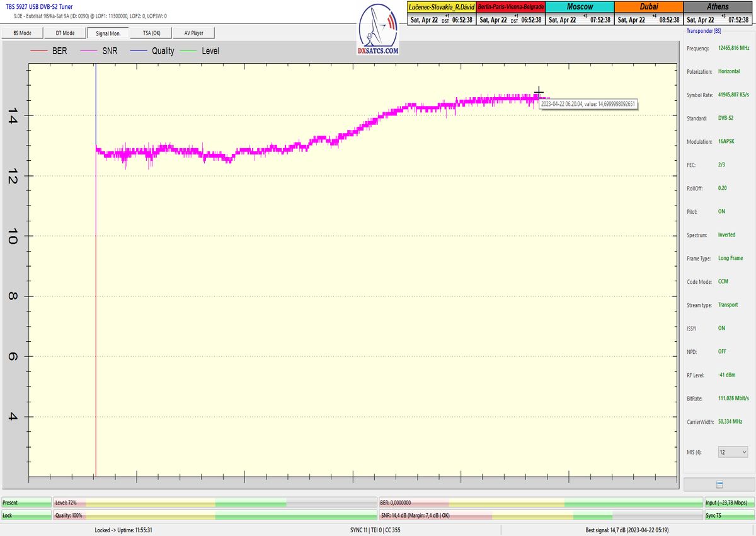Switch to DT Mode tab
Viewport: 756px width, 536px height.
pyautogui.click(x=64, y=33)
